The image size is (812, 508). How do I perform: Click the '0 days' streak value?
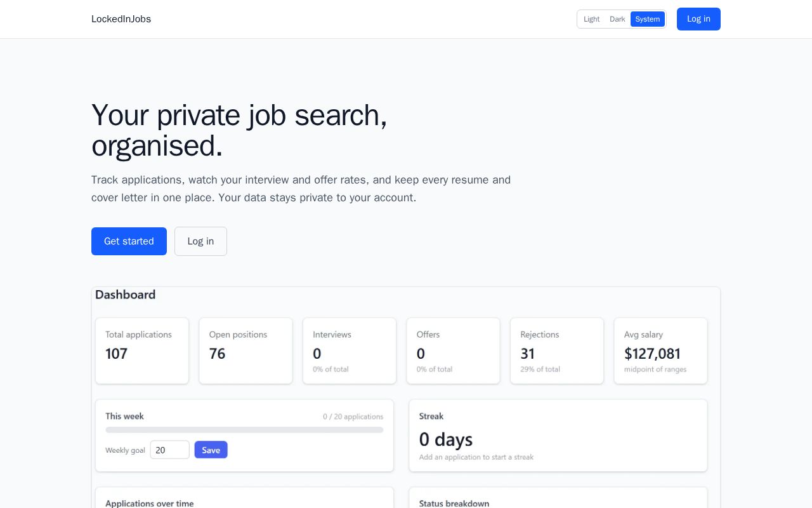coord(446,439)
